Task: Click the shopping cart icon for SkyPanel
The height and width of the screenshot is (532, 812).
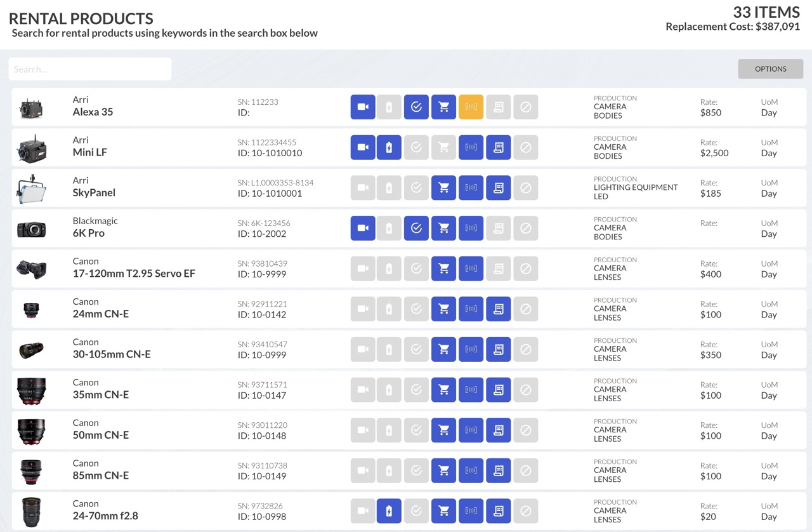Action: point(444,188)
